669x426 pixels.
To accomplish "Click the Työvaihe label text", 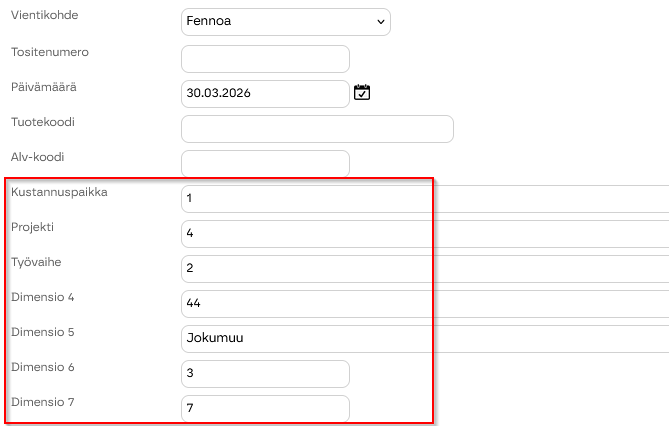I will [36, 262].
